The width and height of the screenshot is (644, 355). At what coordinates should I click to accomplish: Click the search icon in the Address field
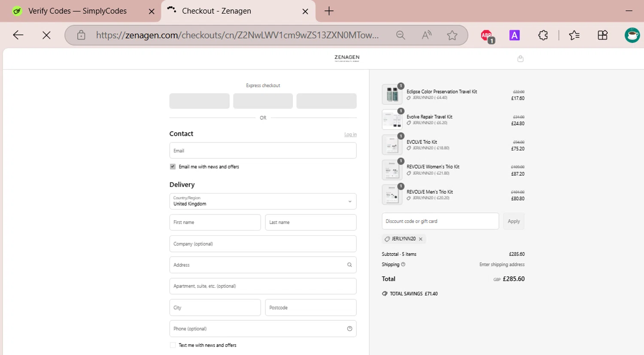(x=349, y=265)
